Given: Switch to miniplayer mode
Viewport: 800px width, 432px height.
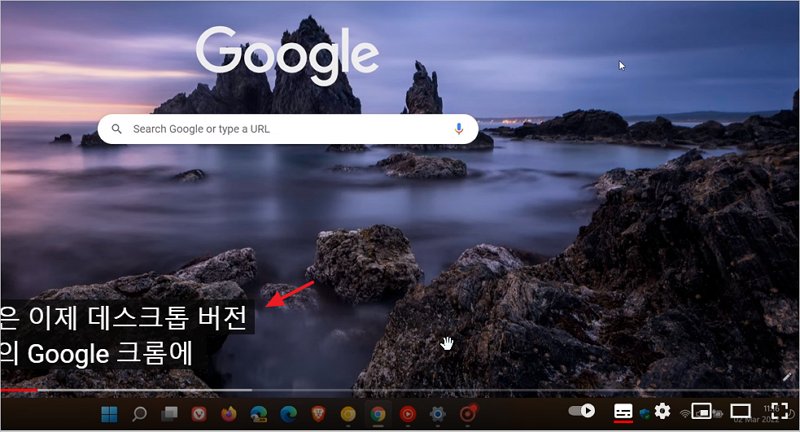Looking at the screenshot, I should [703, 411].
